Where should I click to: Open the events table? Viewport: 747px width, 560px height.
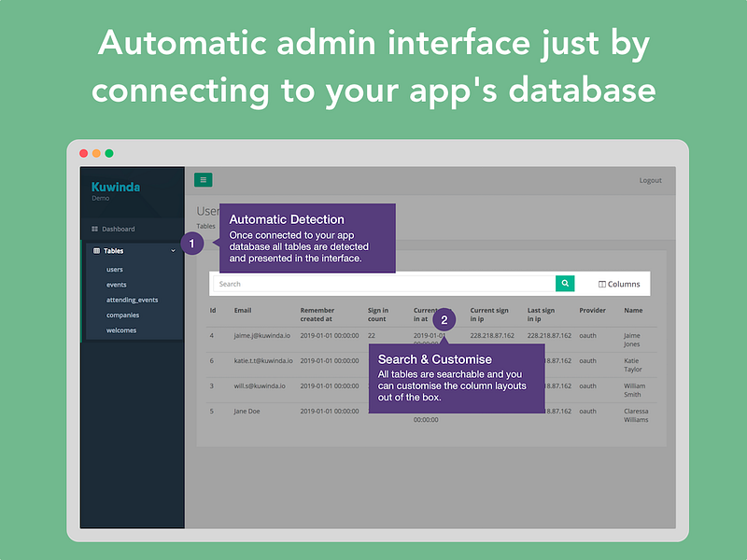tap(116, 285)
